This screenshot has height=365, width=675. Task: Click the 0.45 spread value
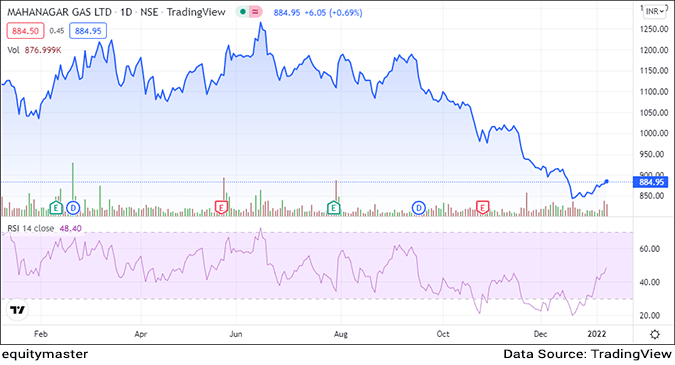(57, 31)
